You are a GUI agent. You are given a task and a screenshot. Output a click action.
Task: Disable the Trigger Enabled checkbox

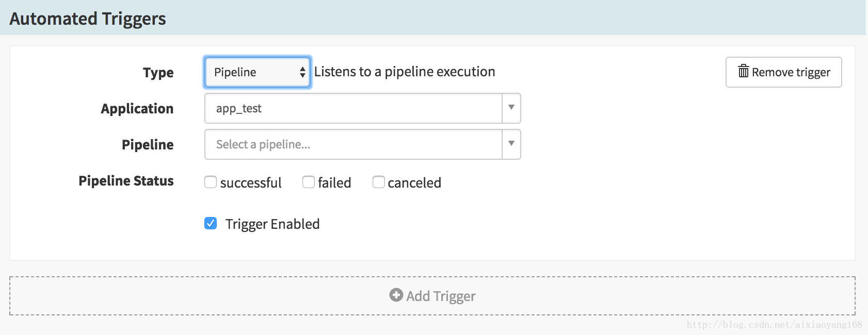click(211, 223)
